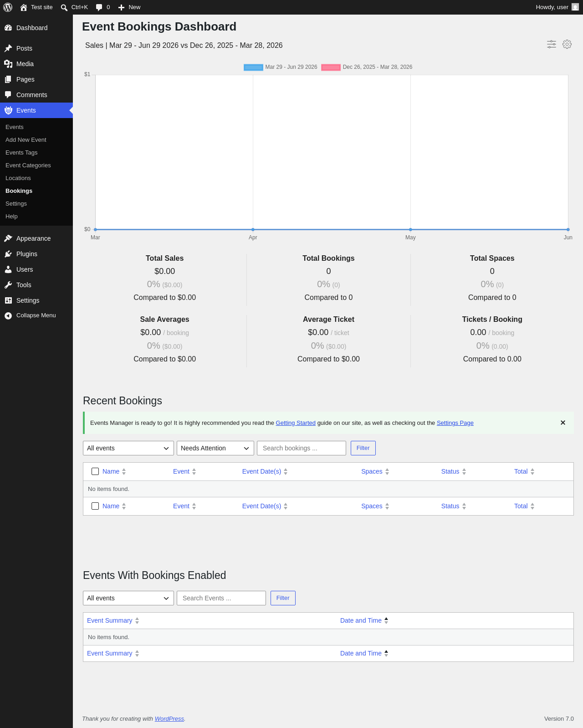Open comments bubble in admin bar
The height and width of the screenshot is (728, 583).
point(99,7)
